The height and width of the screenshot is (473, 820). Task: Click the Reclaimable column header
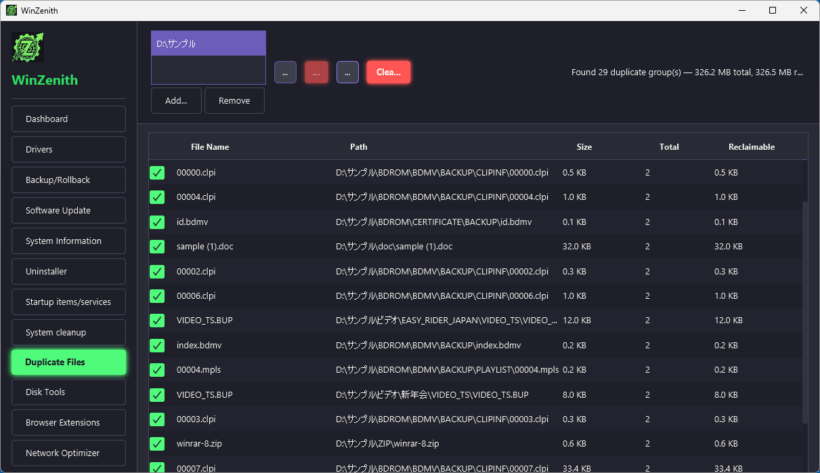[751, 147]
